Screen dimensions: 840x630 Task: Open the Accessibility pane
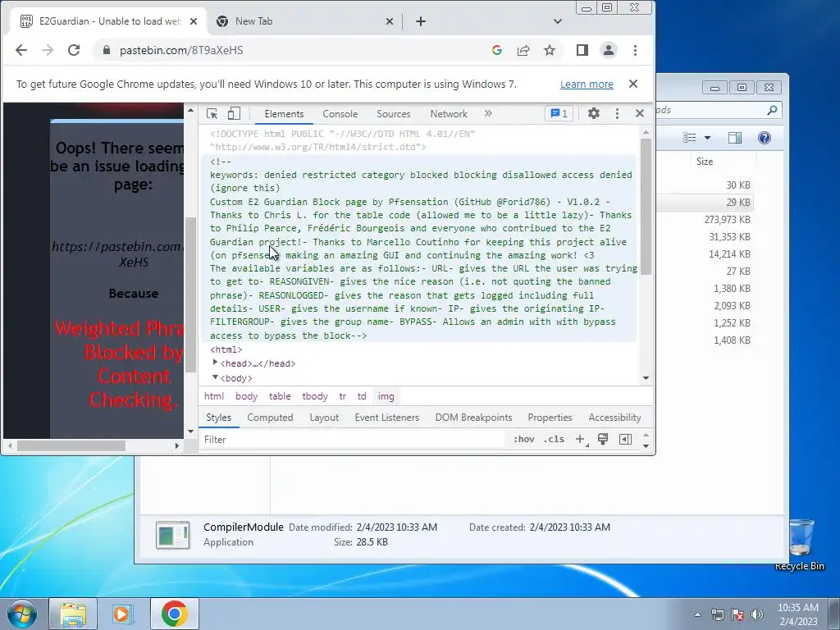(x=614, y=418)
